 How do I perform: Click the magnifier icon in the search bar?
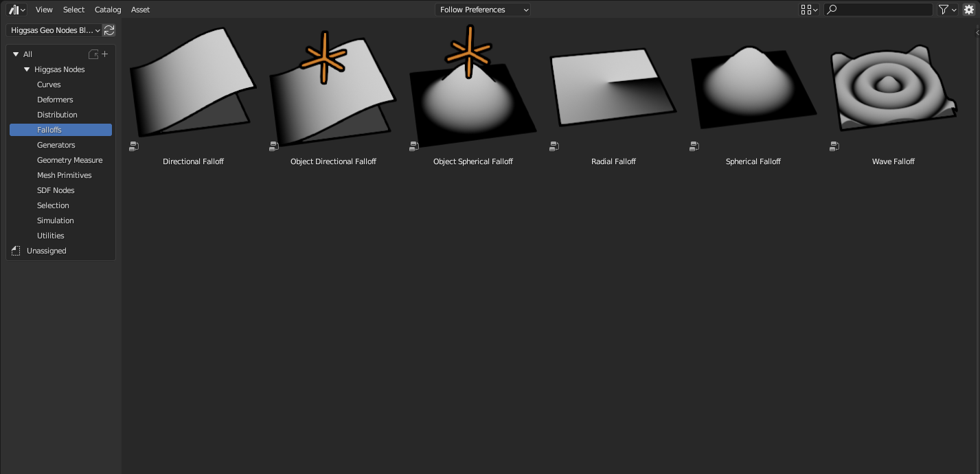pyautogui.click(x=831, y=10)
